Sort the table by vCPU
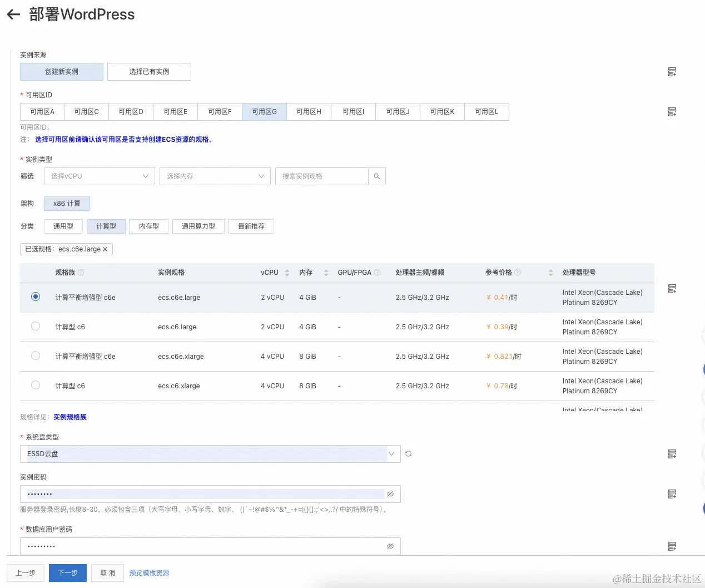The image size is (705, 588). click(x=287, y=273)
